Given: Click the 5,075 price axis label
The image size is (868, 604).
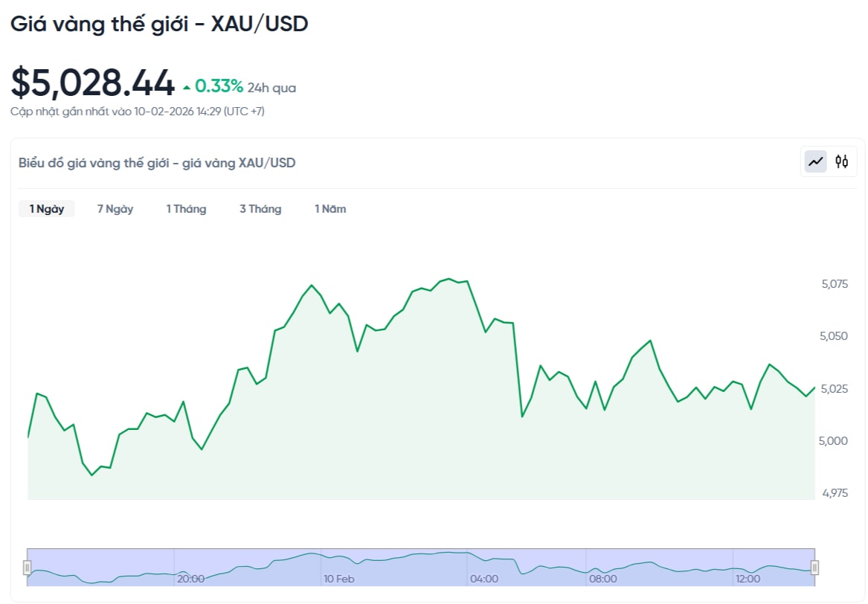Looking at the screenshot, I should [835, 283].
